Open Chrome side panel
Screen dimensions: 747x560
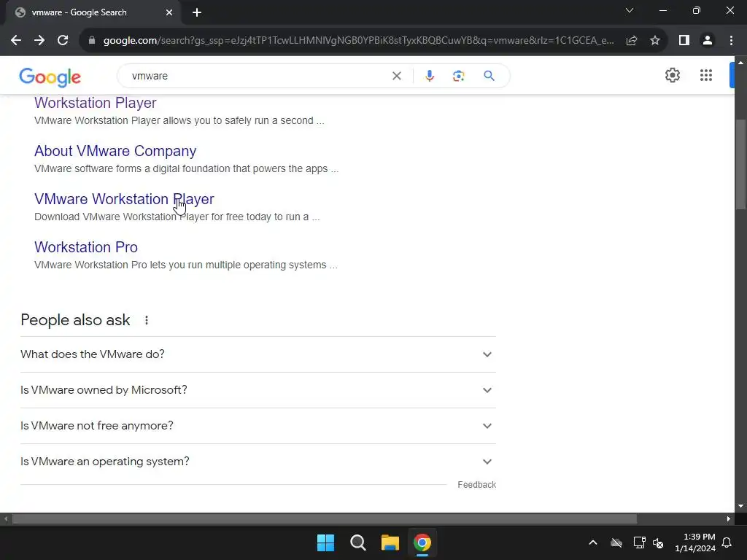click(684, 41)
